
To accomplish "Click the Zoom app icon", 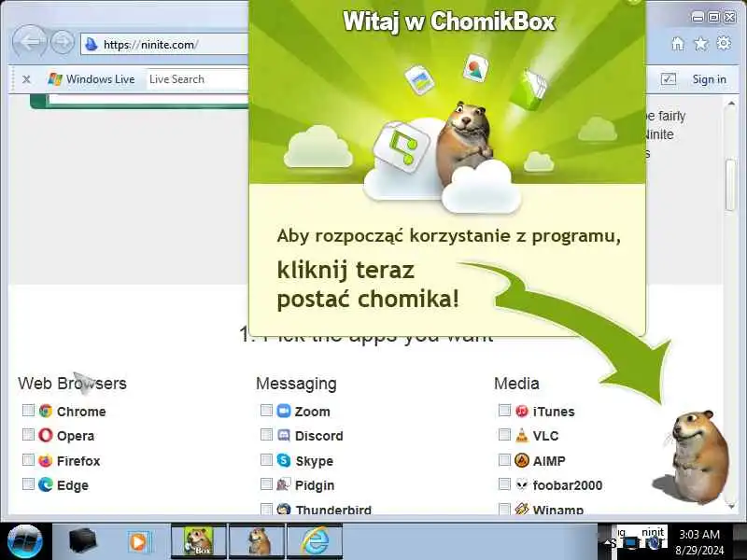I will (x=284, y=411).
